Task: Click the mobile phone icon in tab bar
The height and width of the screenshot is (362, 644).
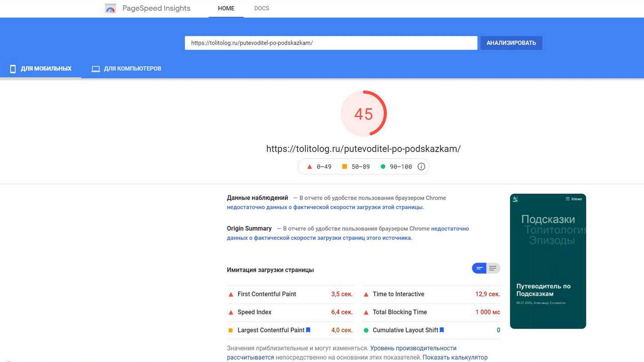Action: (13, 69)
